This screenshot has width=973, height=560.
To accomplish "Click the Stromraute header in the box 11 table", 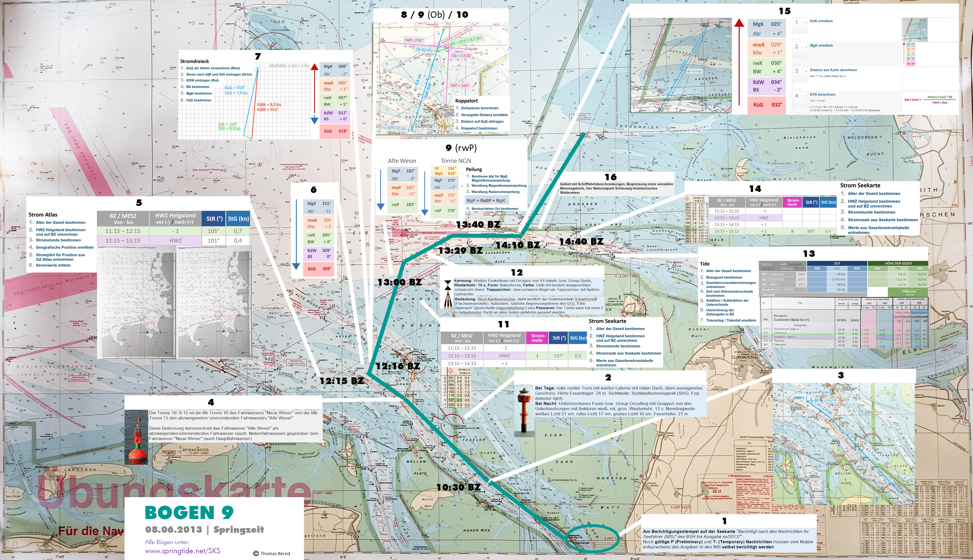I will [x=537, y=338].
